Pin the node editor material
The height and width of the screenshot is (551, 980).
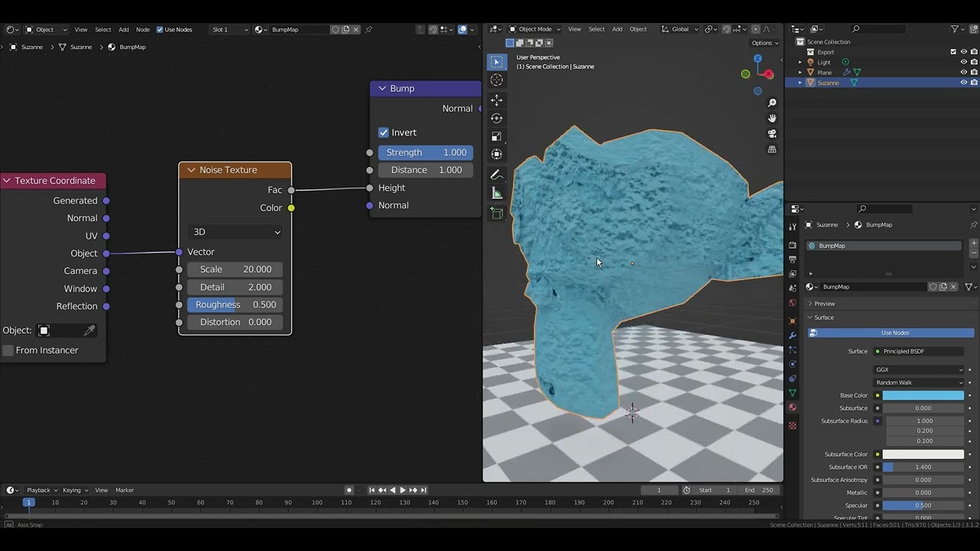(x=368, y=30)
